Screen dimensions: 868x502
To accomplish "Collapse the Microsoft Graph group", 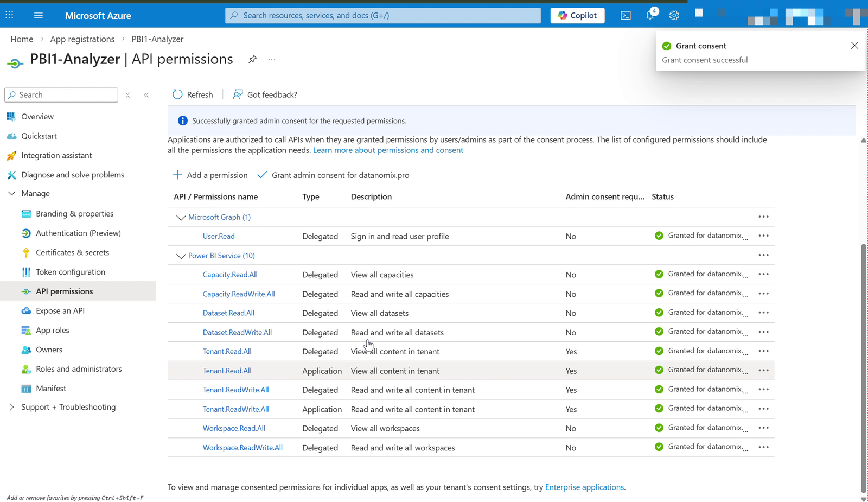I will 181,217.
